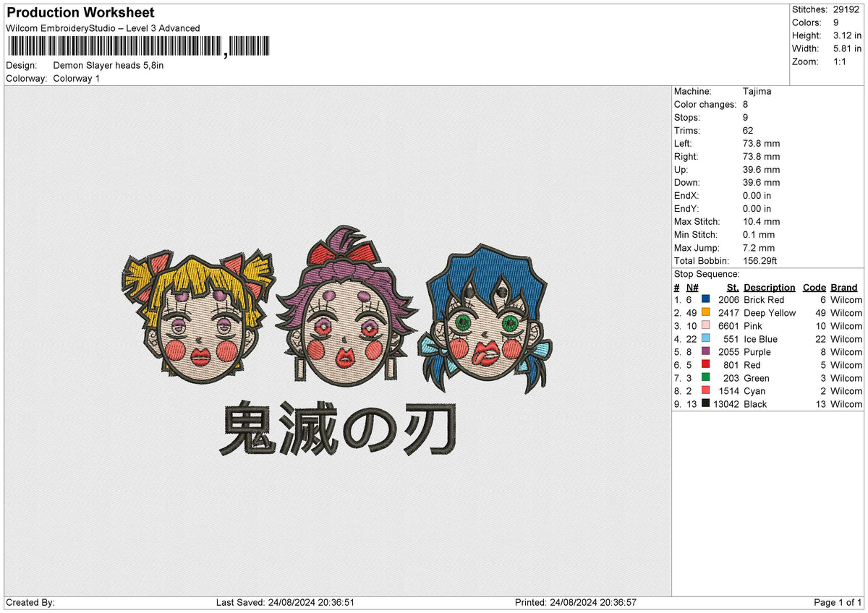Select the Up: label in machine details
This screenshot has width=868, height=613.
(681, 169)
